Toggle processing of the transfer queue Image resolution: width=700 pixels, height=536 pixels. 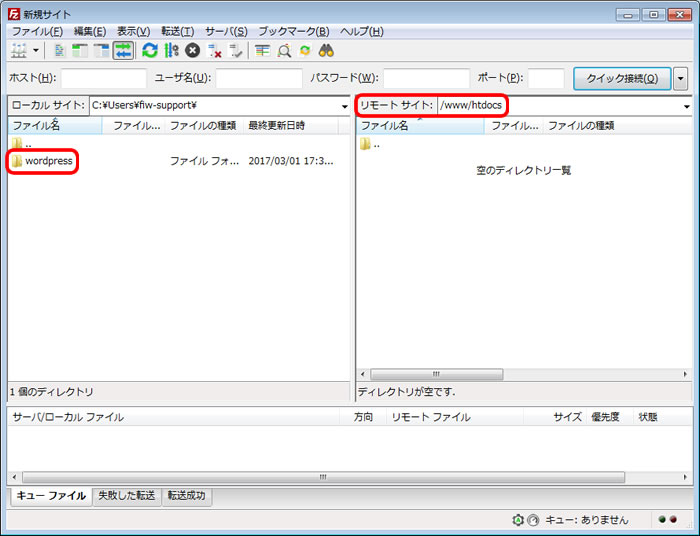[171, 50]
